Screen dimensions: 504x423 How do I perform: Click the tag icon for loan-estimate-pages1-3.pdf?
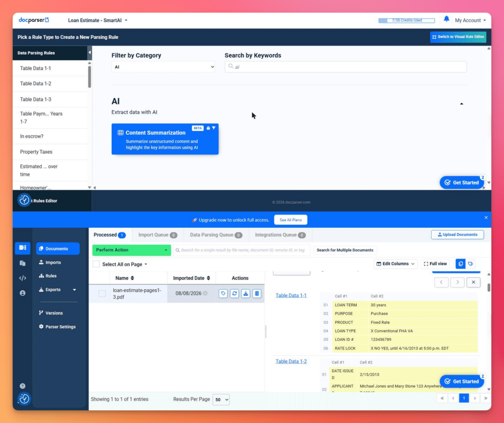pos(223,293)
